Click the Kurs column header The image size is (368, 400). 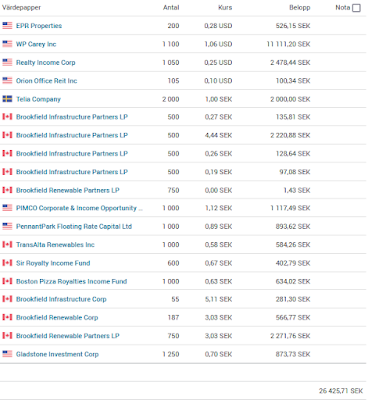(225, 8)
